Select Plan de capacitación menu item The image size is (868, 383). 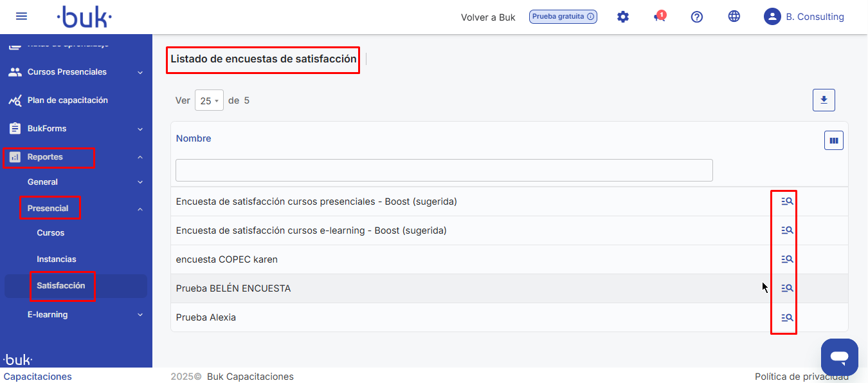(68, 100)
